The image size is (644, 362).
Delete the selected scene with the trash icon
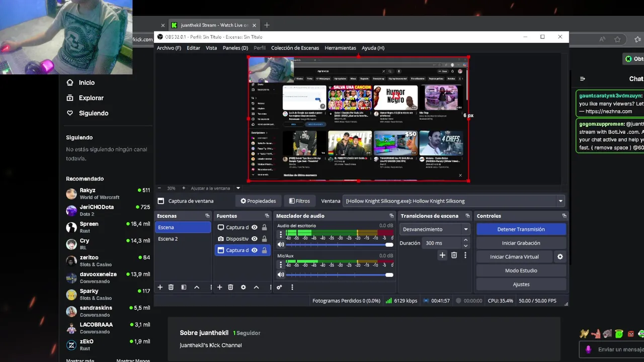171,287
